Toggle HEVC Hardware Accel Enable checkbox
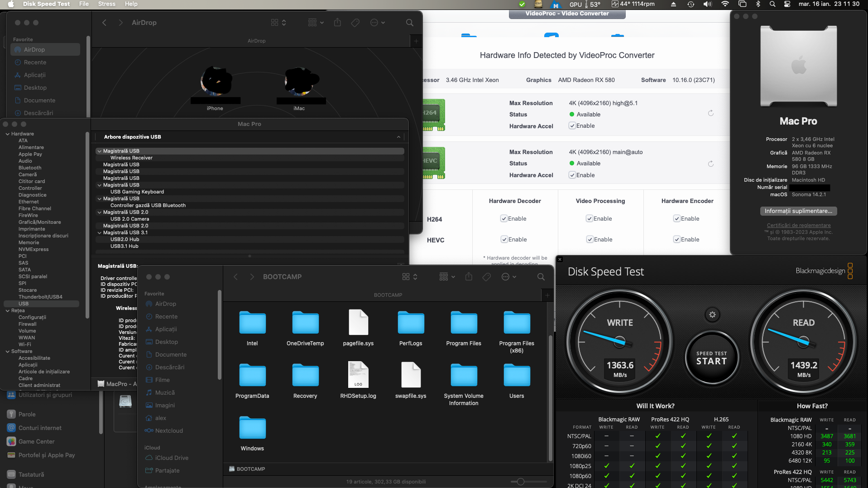 tap(572, 175)
